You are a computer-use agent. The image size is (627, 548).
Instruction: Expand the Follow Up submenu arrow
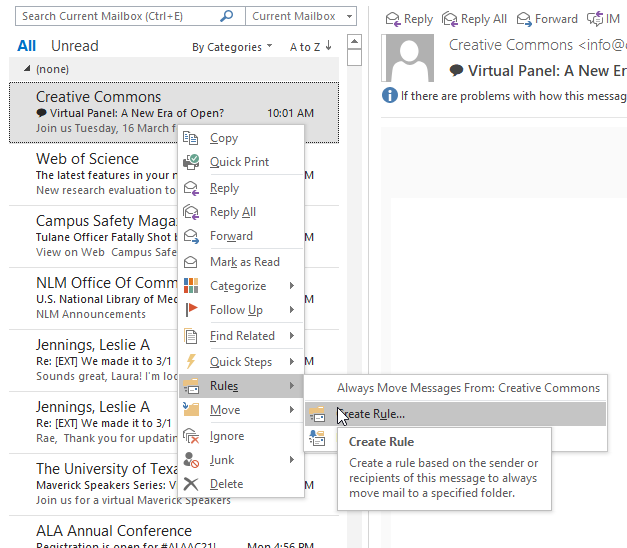[292, 310]
